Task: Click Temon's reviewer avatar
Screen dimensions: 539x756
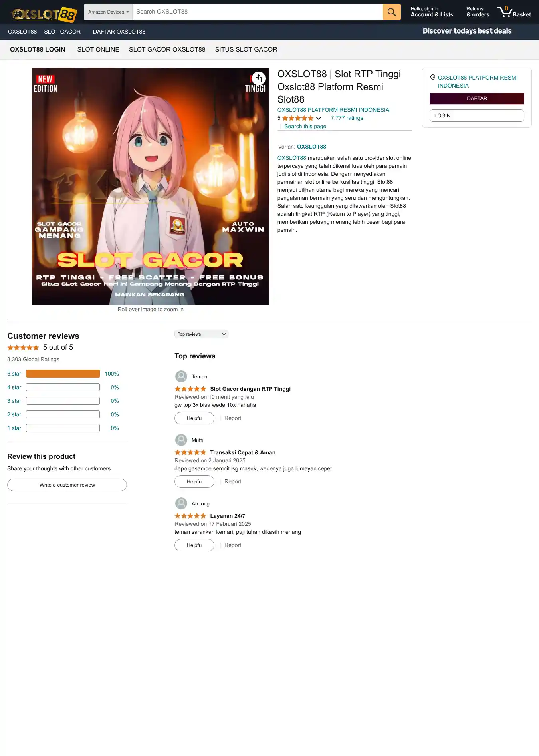Action: tap(181, 376)
